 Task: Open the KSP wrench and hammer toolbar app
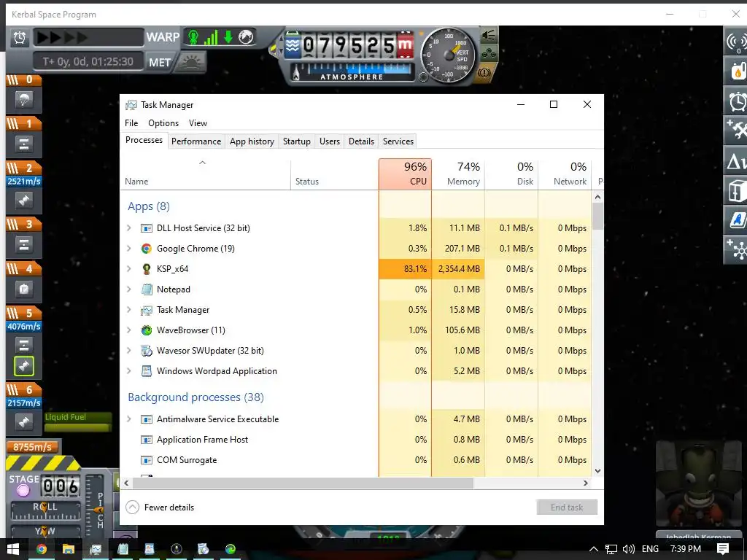point(737,131)
